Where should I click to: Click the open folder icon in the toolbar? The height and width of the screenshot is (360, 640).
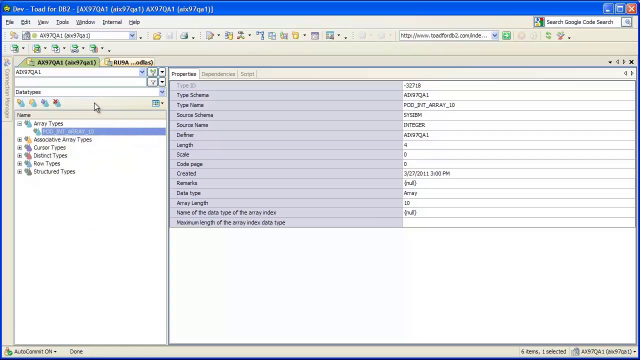coord(157,36)
